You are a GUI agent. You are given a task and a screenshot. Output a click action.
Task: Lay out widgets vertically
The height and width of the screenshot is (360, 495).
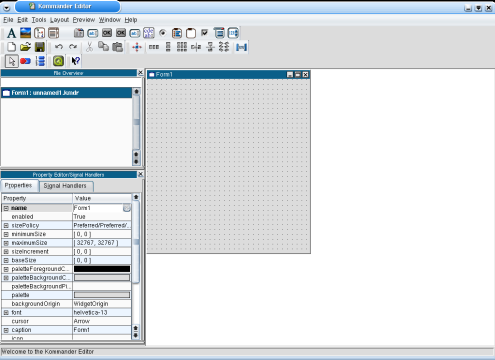coord(168,47)
